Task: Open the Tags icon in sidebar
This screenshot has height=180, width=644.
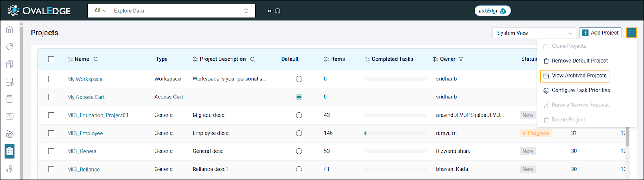Action: tap(10, 47)
